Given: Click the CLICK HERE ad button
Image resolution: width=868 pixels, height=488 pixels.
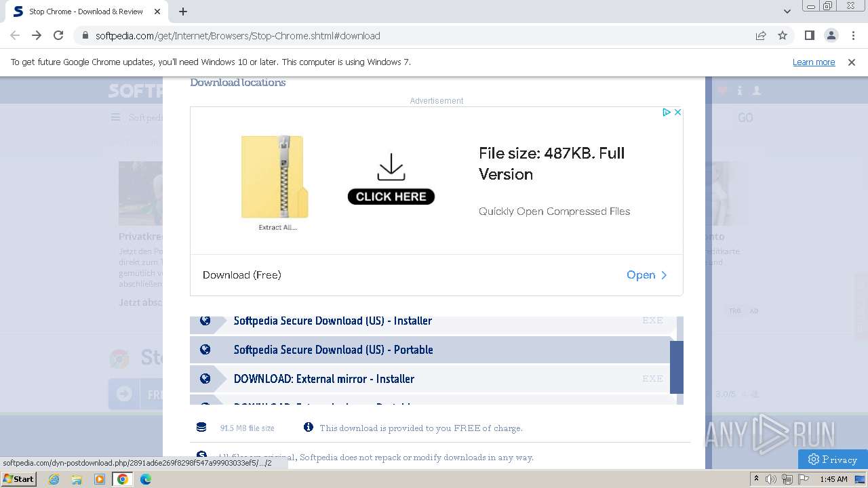Looking at the screenshot, I should tap(391, 197).
